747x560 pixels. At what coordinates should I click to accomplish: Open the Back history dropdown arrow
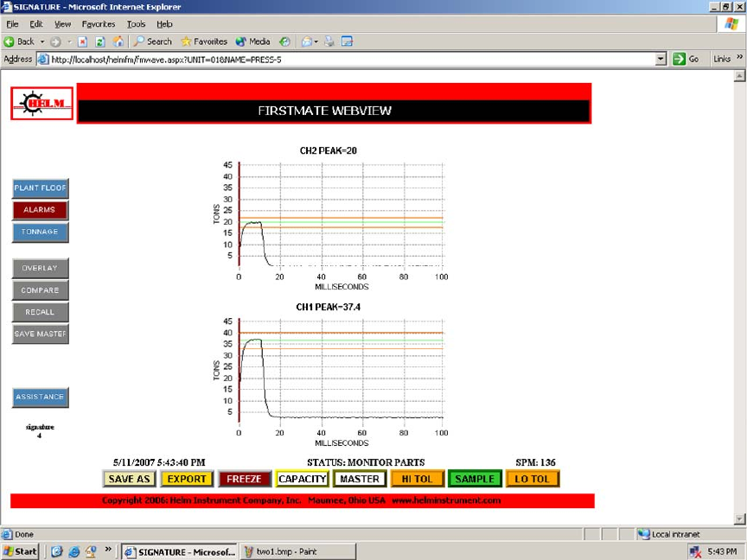tap(41, 41)
